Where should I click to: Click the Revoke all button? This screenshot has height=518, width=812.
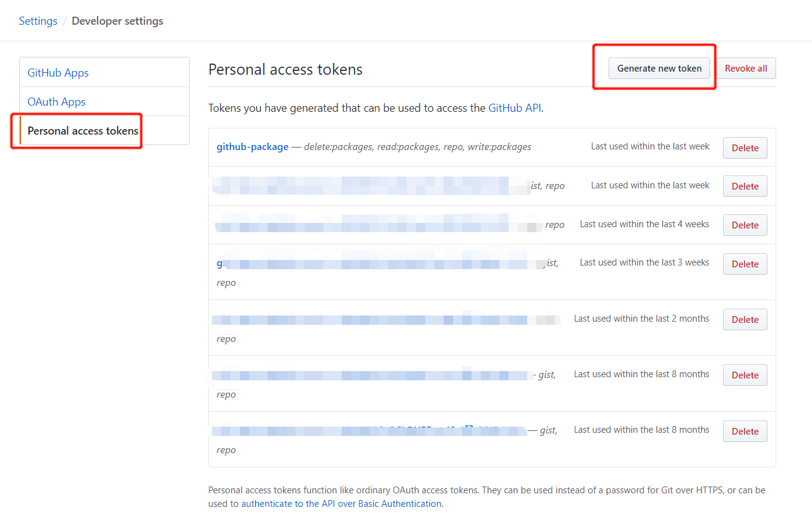pyautogui.click(x=746, y=69)
